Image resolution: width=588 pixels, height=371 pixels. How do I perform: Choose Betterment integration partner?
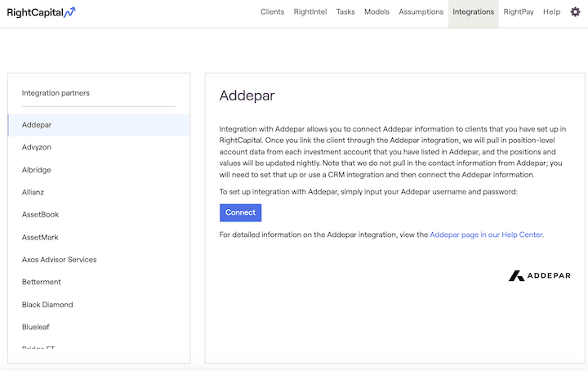pyautogui.click(x=99, y=282)
